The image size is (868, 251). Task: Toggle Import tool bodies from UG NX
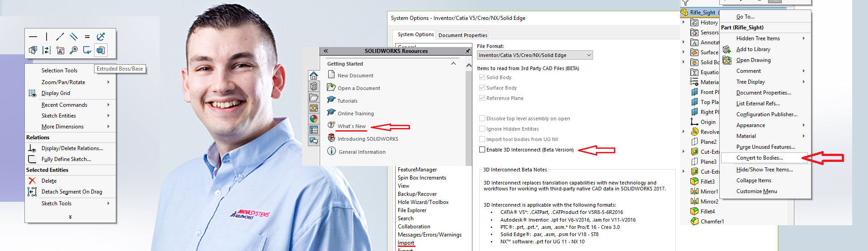click(x=482, y=139)
